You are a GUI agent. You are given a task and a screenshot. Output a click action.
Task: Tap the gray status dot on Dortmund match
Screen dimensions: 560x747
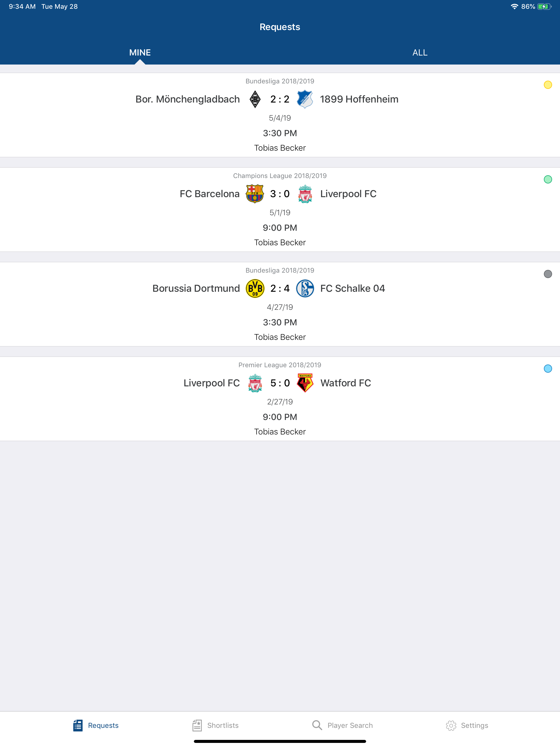click(x=547, y=274)
